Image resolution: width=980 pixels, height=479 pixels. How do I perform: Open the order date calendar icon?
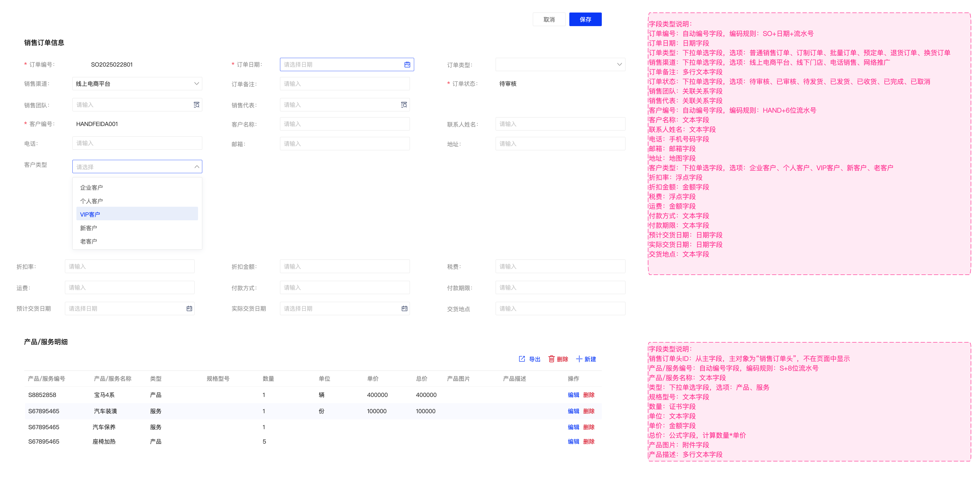pos(407,65)
